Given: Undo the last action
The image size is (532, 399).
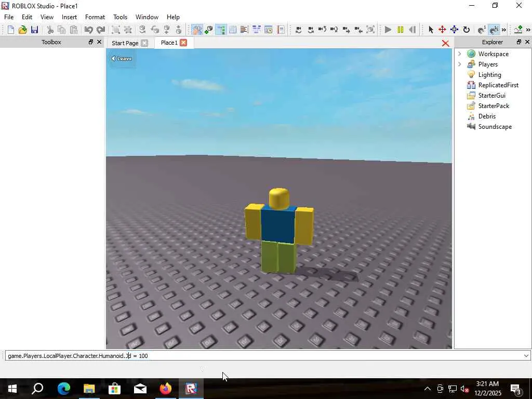Looking at the screenshot, I should click(x=88, y=30).
